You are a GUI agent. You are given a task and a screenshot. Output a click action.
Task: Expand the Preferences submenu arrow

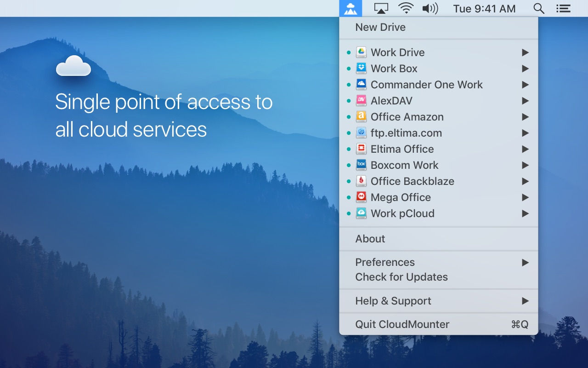526,262
